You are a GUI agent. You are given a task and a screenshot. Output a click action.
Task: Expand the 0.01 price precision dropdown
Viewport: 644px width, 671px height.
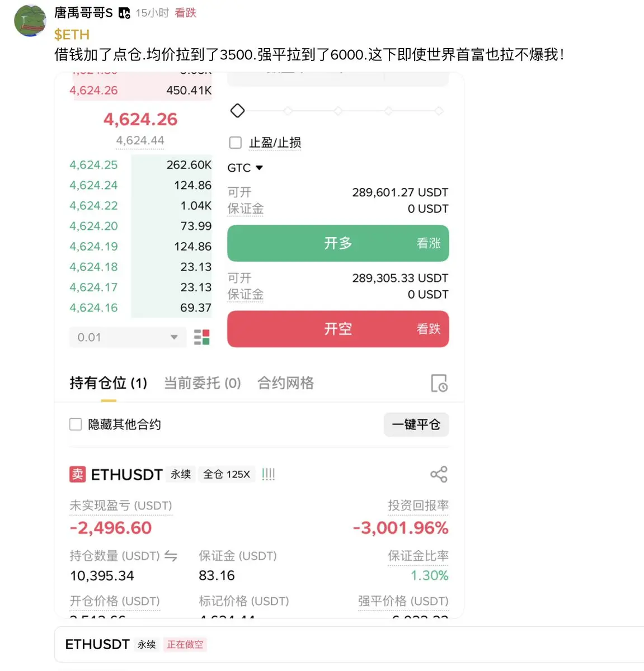(x=128, y=337)
